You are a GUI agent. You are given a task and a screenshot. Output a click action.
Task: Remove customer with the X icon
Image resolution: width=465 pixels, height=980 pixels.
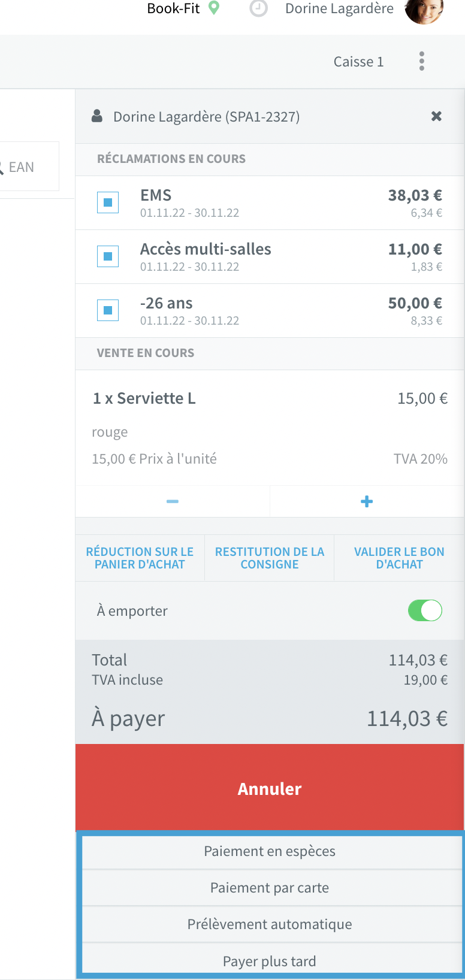(x=437, y=116)
